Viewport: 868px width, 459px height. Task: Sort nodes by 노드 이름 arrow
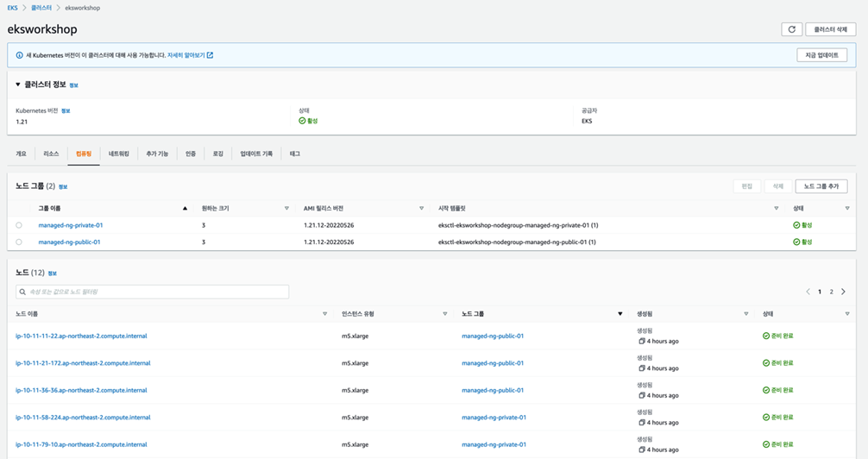pos(325,314)
